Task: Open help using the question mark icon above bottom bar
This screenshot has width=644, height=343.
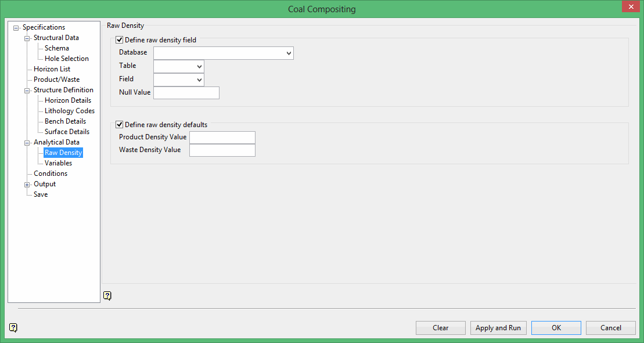Action: [107, 296]
